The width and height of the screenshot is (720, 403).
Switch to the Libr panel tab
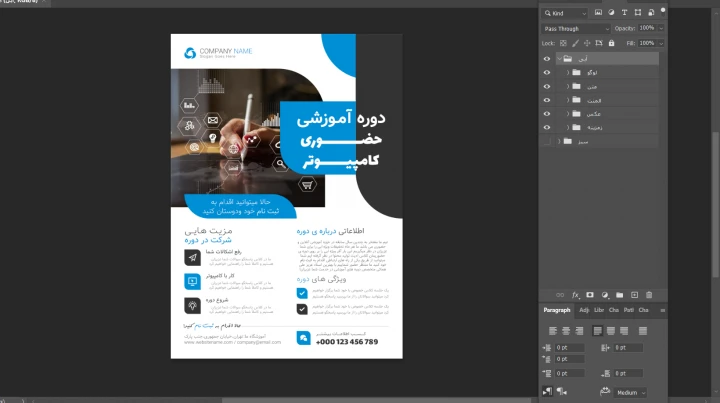(x=599, y=310)
